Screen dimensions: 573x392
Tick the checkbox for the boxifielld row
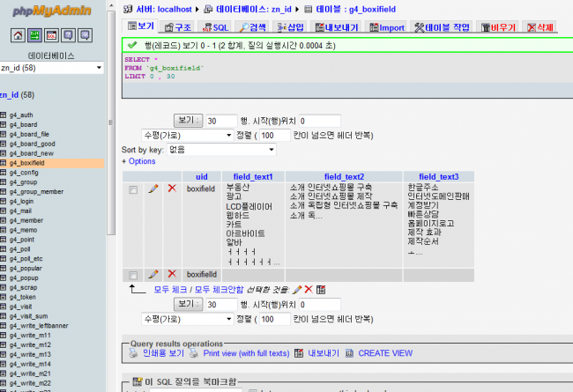133,275
